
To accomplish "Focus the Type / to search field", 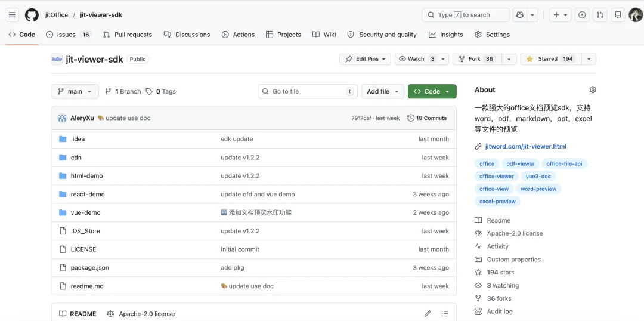I will tap(466, 15).
